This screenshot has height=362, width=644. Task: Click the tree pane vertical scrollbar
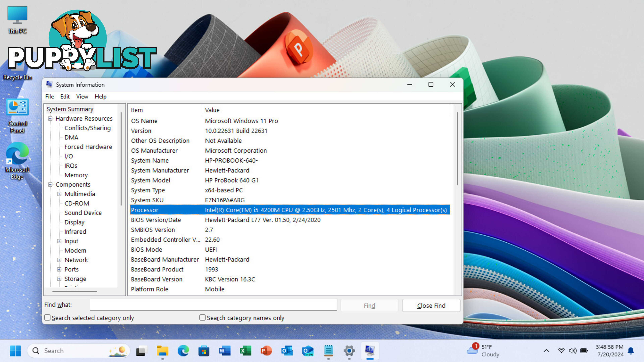pos(121,159)
